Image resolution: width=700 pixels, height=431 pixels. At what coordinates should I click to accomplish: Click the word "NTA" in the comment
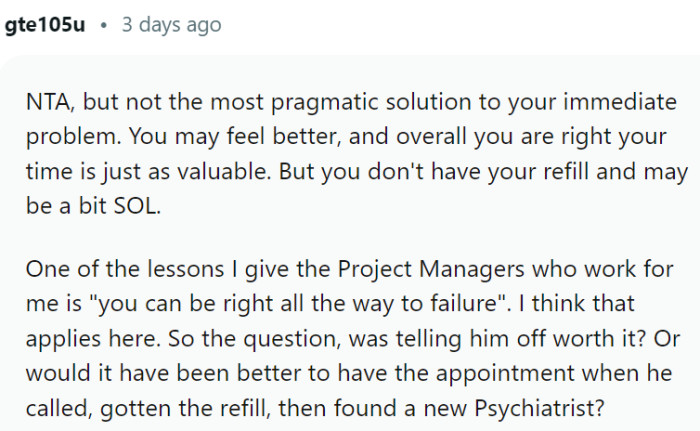tap(48, 102)
